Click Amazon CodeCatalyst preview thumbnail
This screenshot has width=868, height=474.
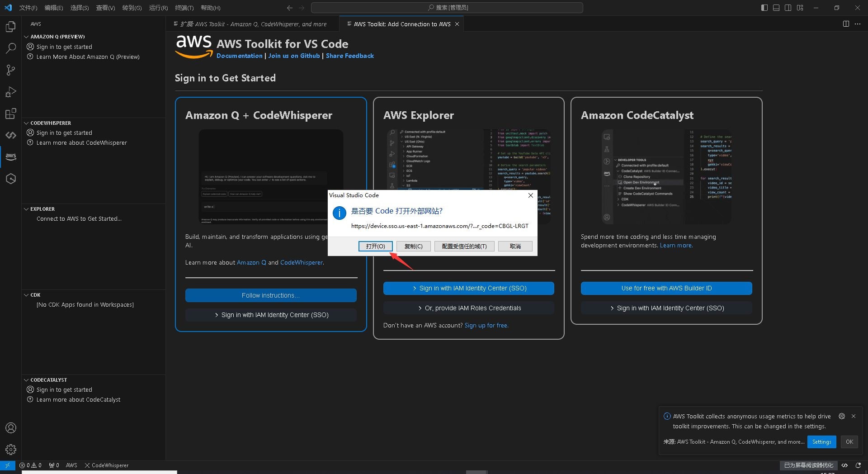(666, 177)
